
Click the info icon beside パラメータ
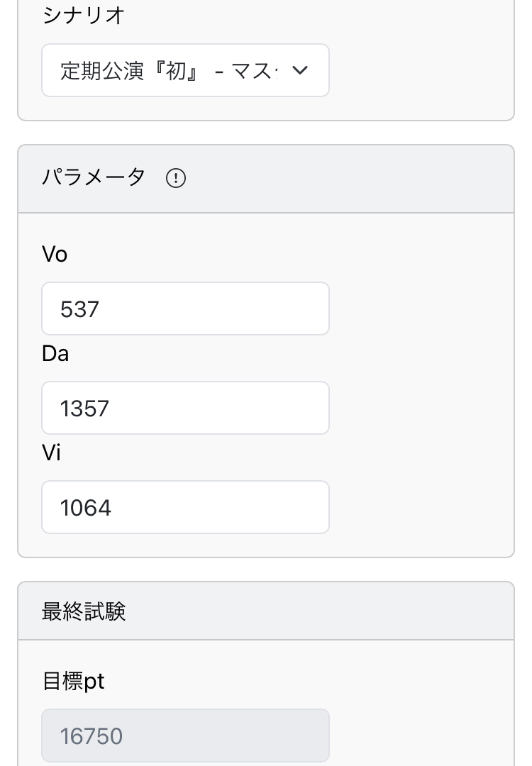coord(175,178)
